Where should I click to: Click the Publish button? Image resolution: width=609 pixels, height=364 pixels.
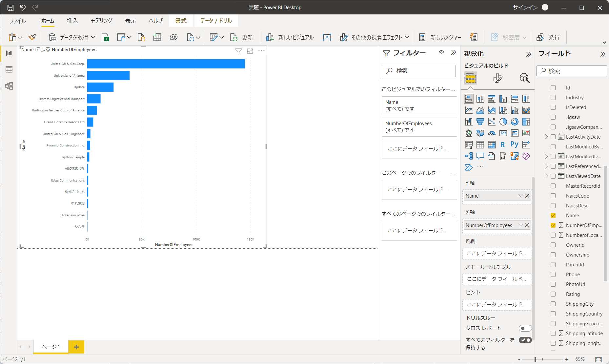click(x=548, y=37)
